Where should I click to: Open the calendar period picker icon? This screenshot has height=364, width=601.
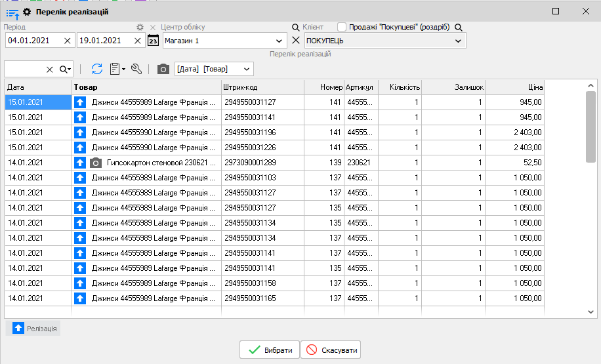tap(153, 41)
